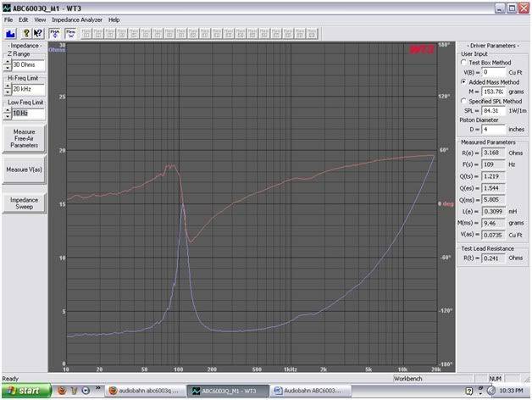The image size is (532, 400).
Task: Open the Windows start menu
Action: click(26, 391)
